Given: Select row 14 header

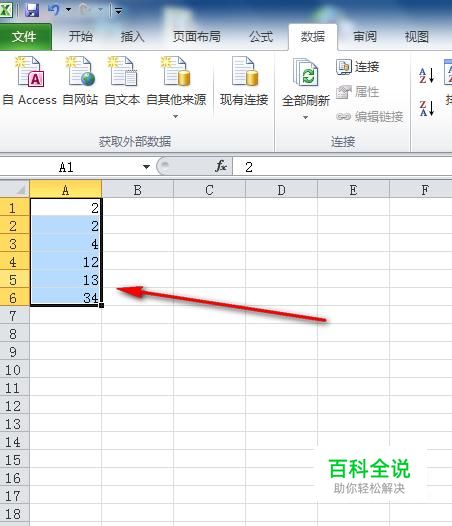Looking at the screenshot, I should tap(14, 442).
